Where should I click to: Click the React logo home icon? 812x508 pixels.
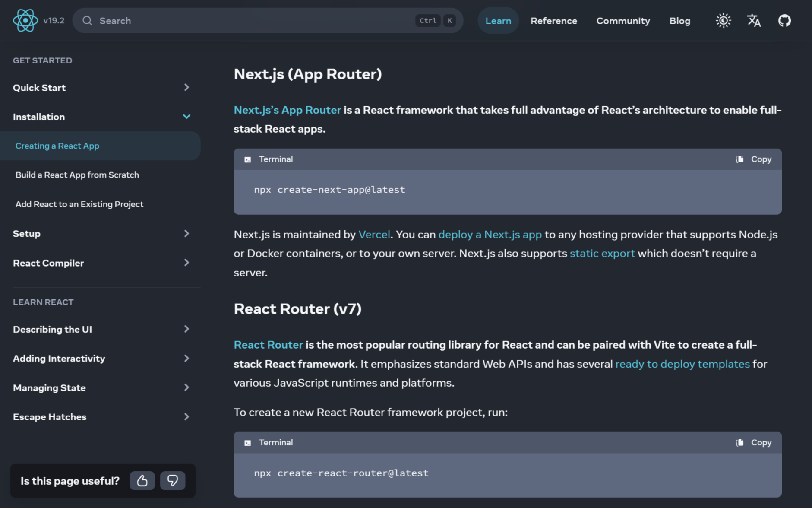[x=25, y=20]
